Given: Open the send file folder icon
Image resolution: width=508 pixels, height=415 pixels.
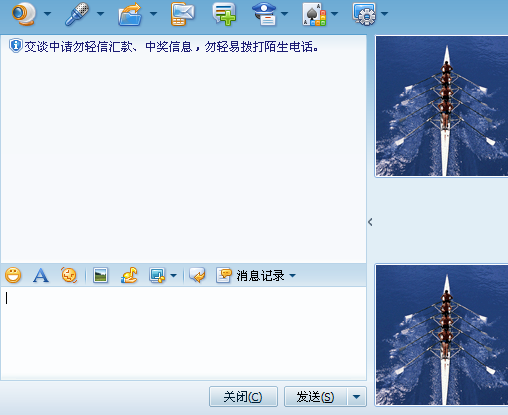Looking at the screenshot, I should 130,14.
